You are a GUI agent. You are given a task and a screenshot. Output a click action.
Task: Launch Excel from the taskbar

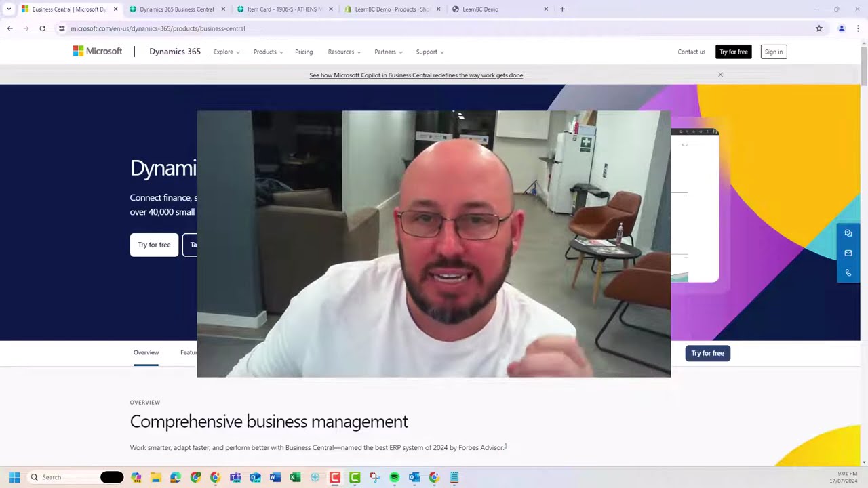(295, 477)
